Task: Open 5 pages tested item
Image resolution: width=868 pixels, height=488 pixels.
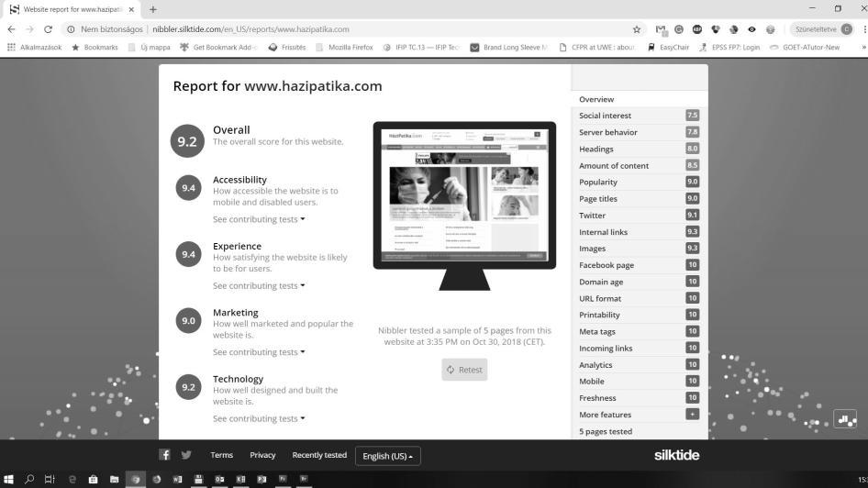Action: 640,431
